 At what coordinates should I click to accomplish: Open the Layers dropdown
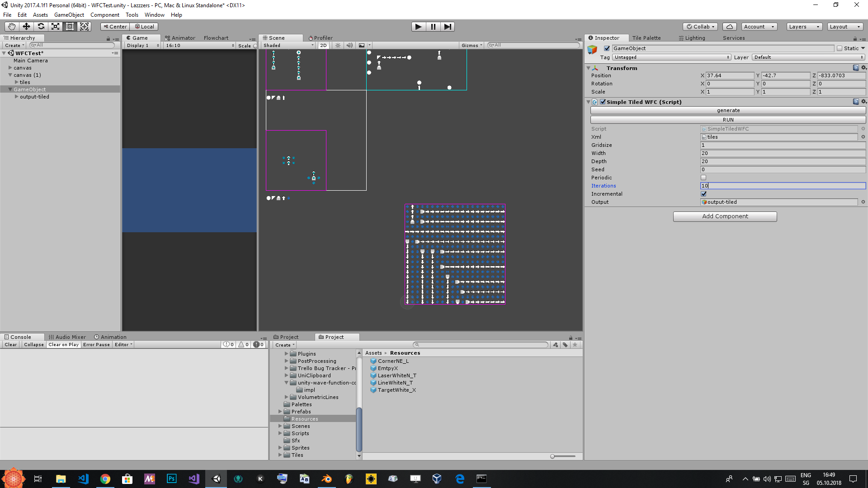click(804, 27)
